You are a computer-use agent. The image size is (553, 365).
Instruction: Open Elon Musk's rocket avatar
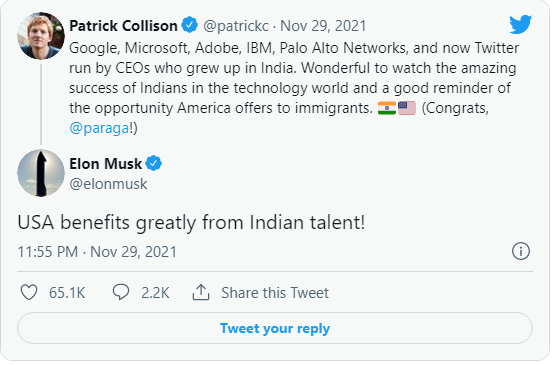pos(41,174)
